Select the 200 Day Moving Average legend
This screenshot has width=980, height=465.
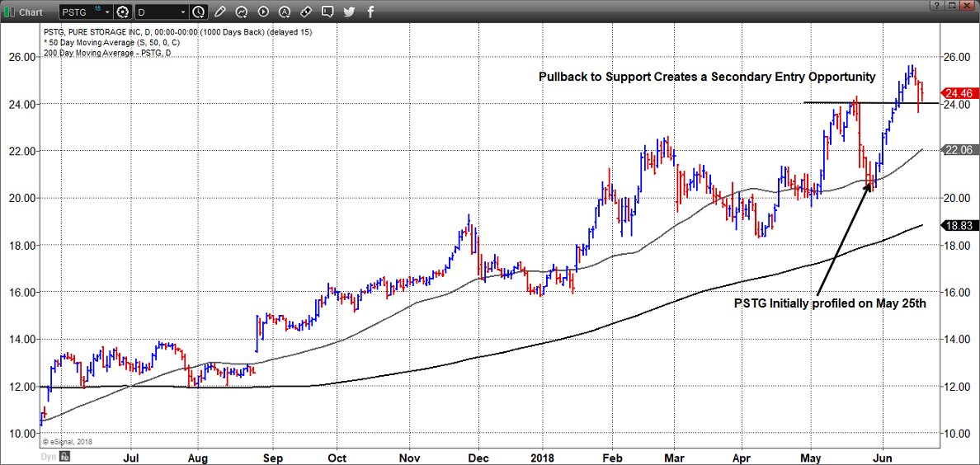click(x=108, y=53)
